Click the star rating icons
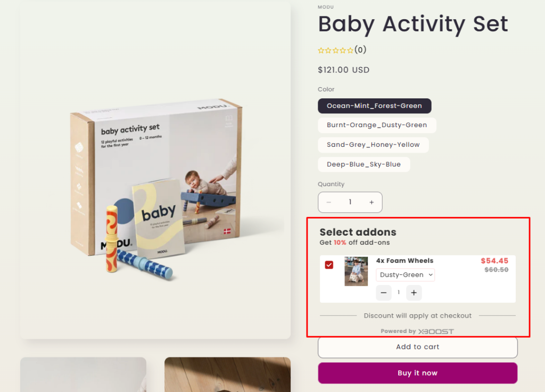Image resolution: width=545 pixels, height=392 pixels. (335, 51)
